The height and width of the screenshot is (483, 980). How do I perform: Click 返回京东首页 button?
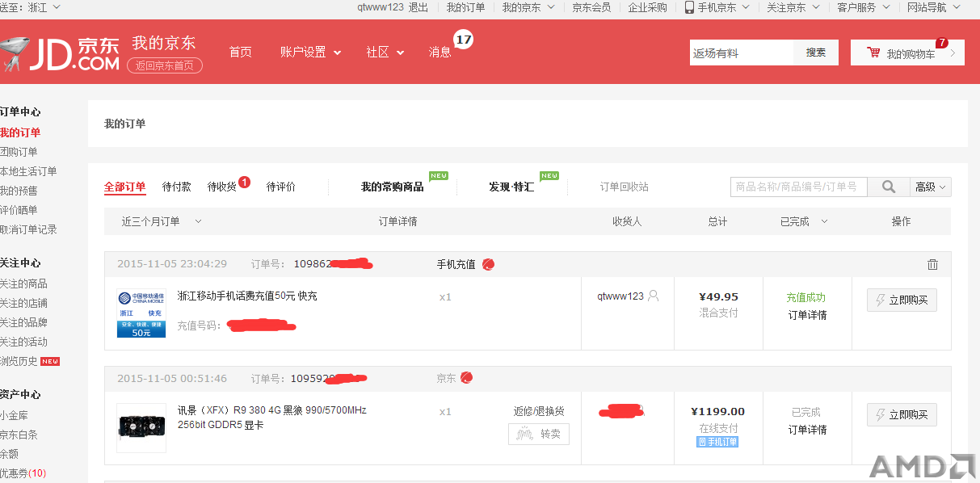coord(165,65)
